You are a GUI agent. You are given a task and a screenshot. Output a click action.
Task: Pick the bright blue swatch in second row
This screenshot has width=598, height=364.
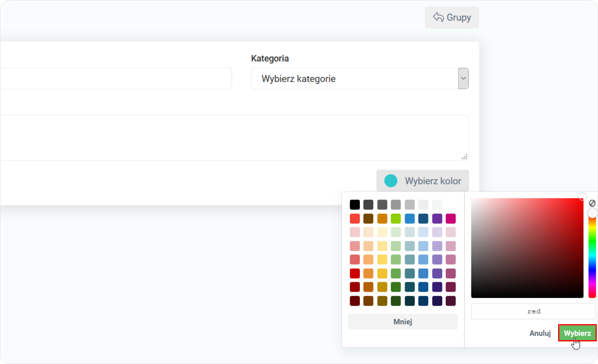tap(410, 219)
